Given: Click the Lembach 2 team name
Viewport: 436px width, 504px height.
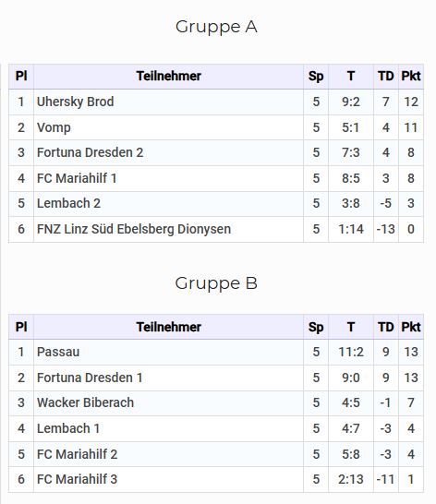Looking at the screenshot, I should click(68, 203).
